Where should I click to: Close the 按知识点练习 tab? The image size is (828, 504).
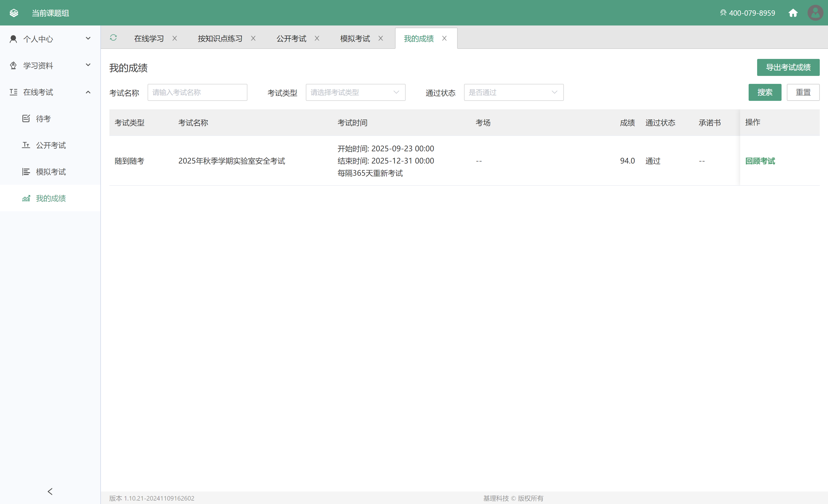coord(253,38)
